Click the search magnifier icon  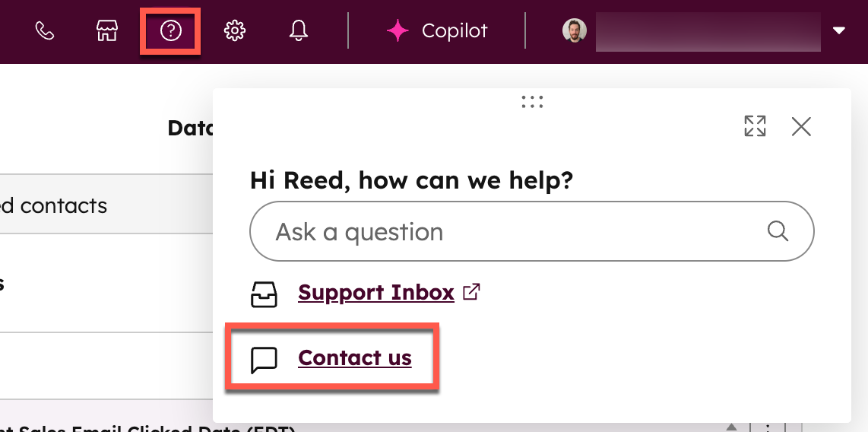[778, 231]
